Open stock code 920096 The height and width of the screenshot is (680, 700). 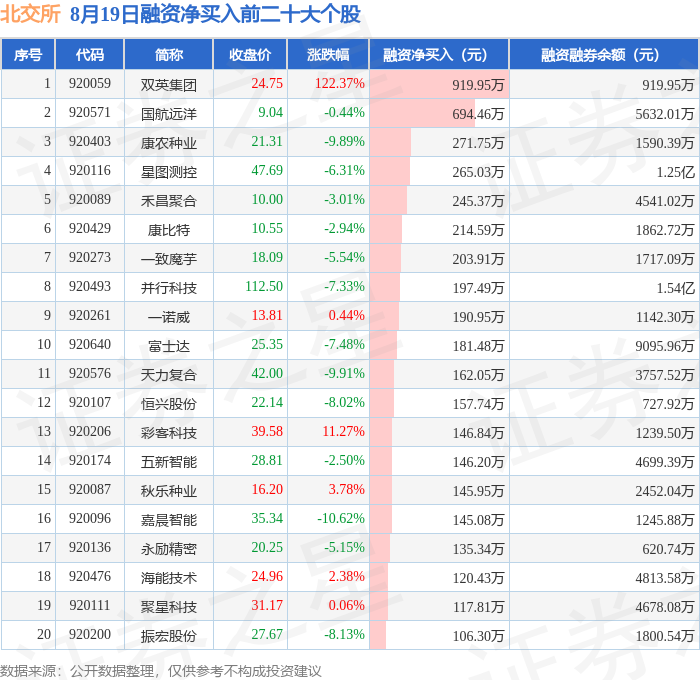[90, 518]
